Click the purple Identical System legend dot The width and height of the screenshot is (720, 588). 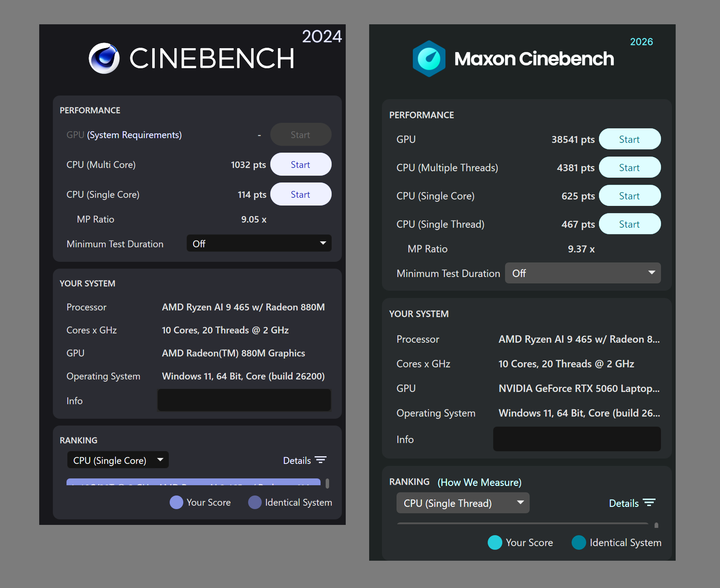[x=254, y=502]
